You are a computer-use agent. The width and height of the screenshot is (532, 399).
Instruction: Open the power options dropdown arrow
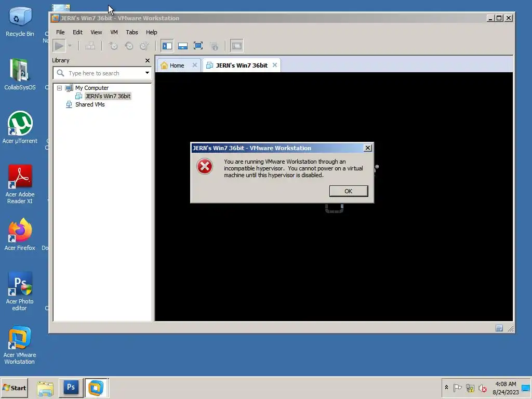pyautogui.click(x=70, y=46)
